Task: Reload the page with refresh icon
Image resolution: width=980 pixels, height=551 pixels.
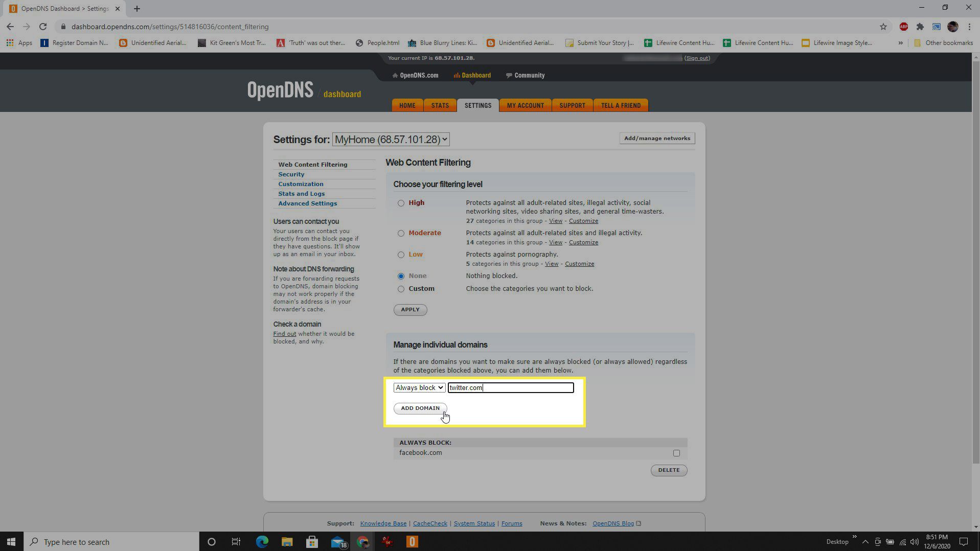Action: (43, 27)
